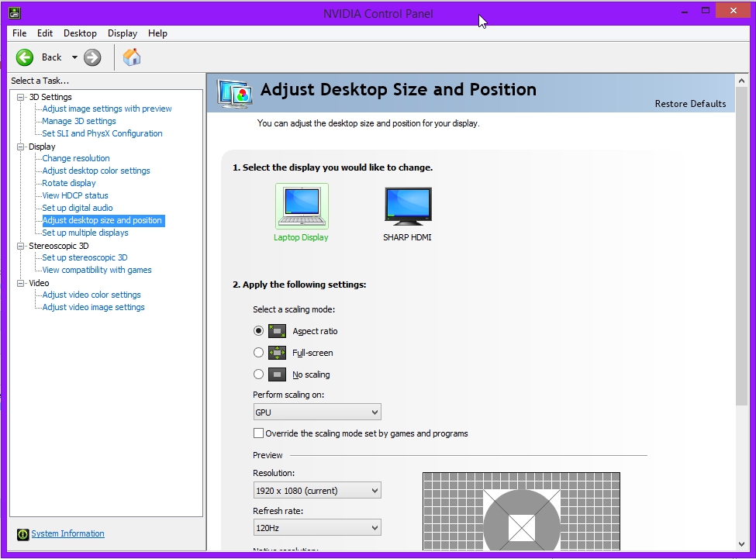The image size is (756, 559).
Task: Click the NVIDIA app icon in title bar
Action: coord(15,12)
